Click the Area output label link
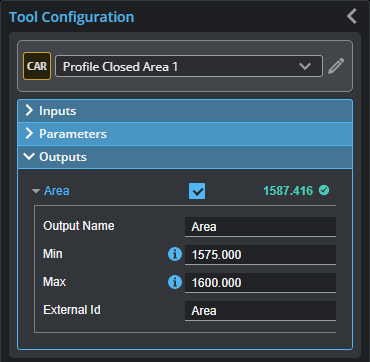 coord(57,191)
